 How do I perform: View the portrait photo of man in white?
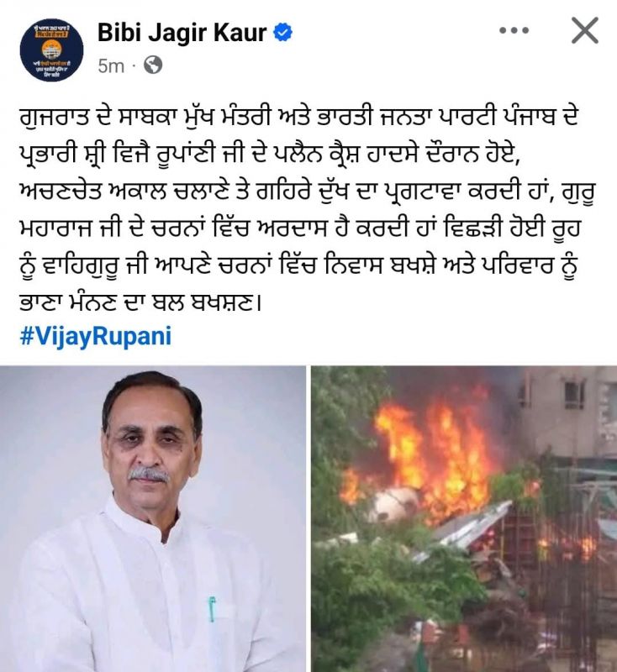[x=153, y=519]
